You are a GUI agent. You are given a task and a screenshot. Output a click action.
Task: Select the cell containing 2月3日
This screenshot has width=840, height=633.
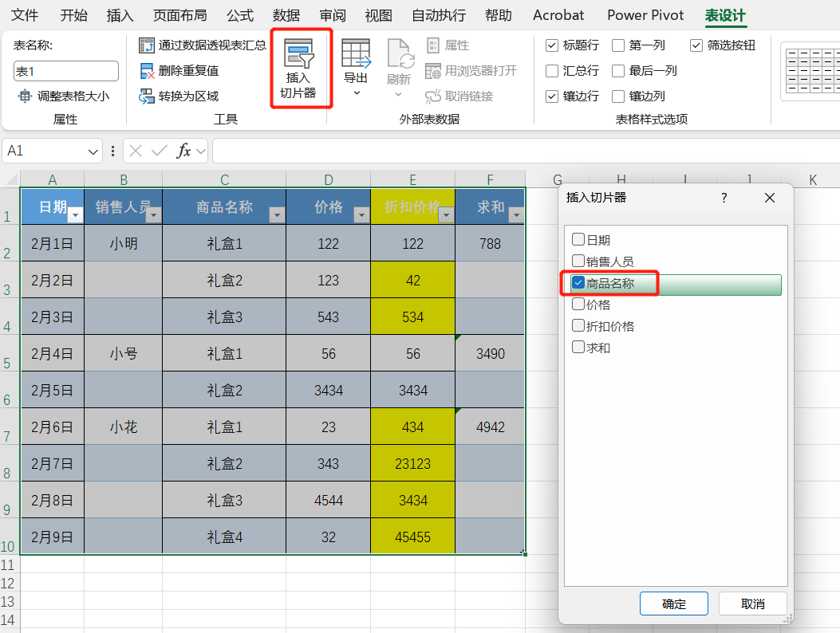(x=53, y=317)
